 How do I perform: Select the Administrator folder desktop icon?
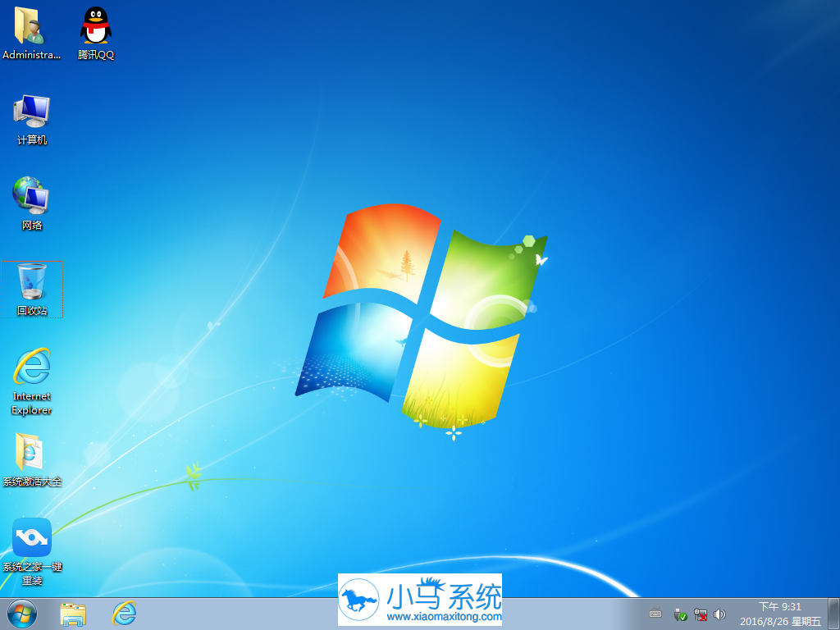point(30,32)
